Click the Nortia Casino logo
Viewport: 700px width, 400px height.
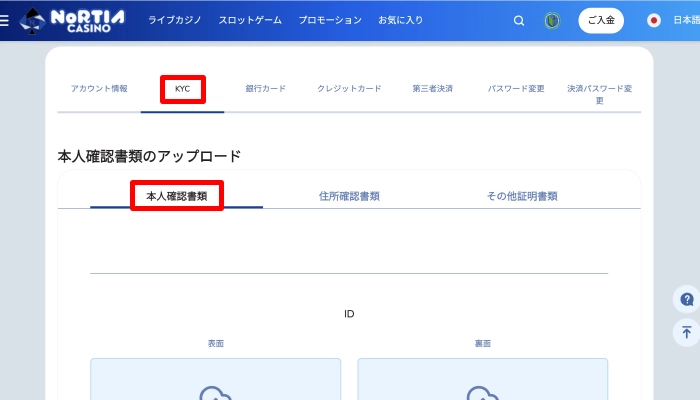[75, 20]
